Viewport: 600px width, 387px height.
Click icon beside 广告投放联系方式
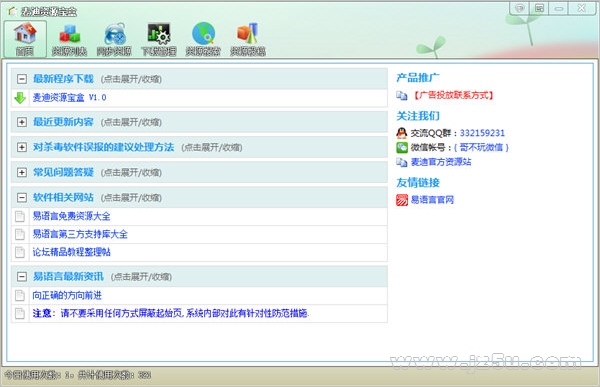402,95
